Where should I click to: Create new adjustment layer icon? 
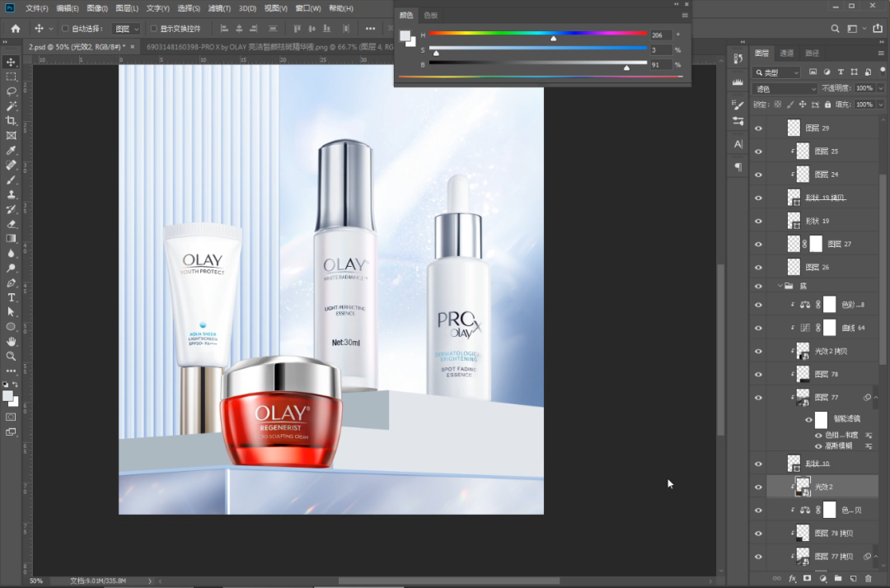823,578
